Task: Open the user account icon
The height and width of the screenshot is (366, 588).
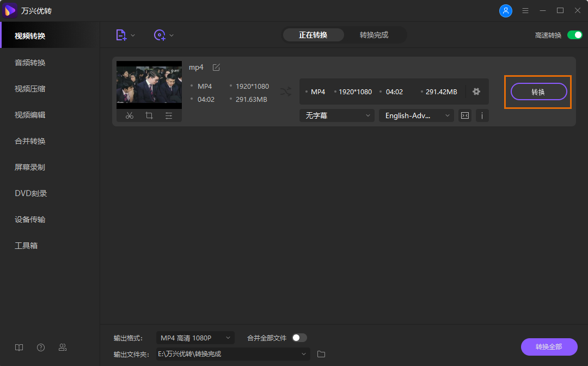Action: point(506,11)
